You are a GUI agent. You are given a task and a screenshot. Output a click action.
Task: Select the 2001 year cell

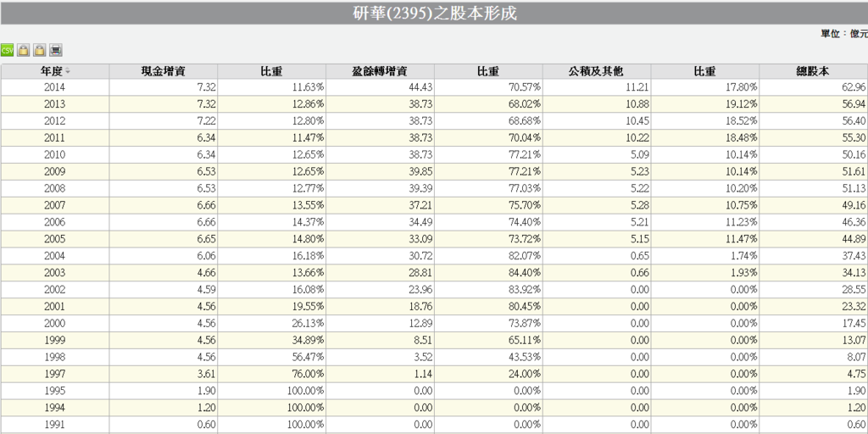point(55,307)
